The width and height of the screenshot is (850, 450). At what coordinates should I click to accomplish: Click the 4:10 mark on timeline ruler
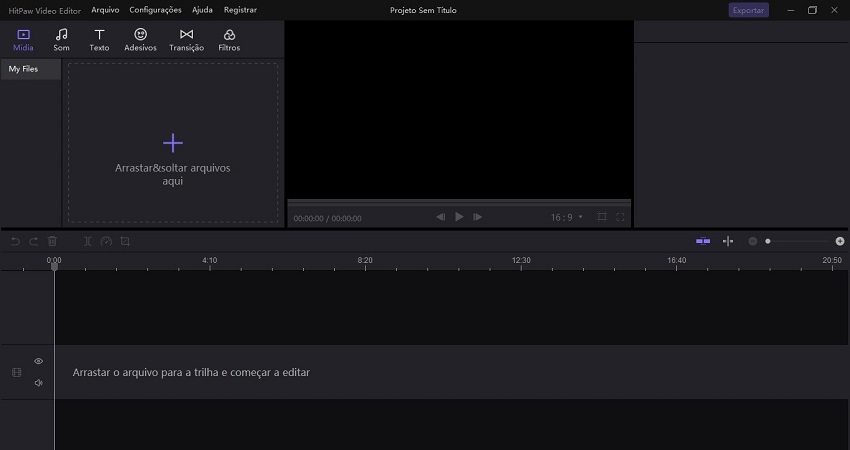click(210, 260)
